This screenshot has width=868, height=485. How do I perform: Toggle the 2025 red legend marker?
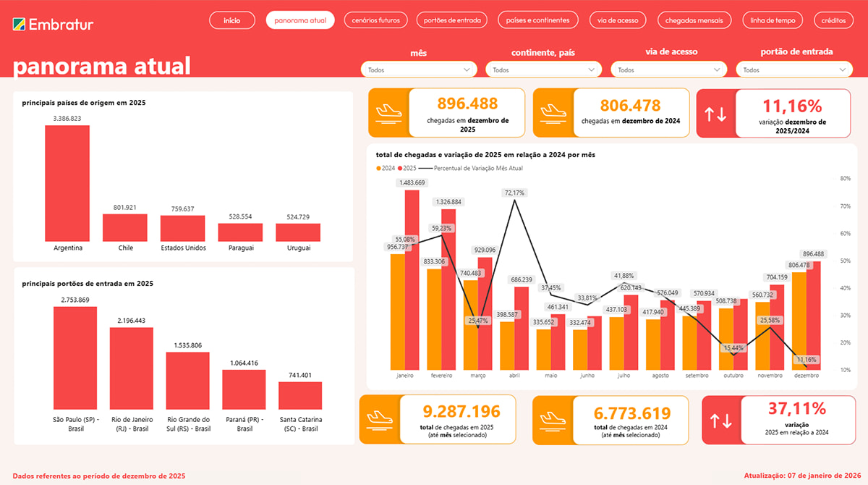400,168
